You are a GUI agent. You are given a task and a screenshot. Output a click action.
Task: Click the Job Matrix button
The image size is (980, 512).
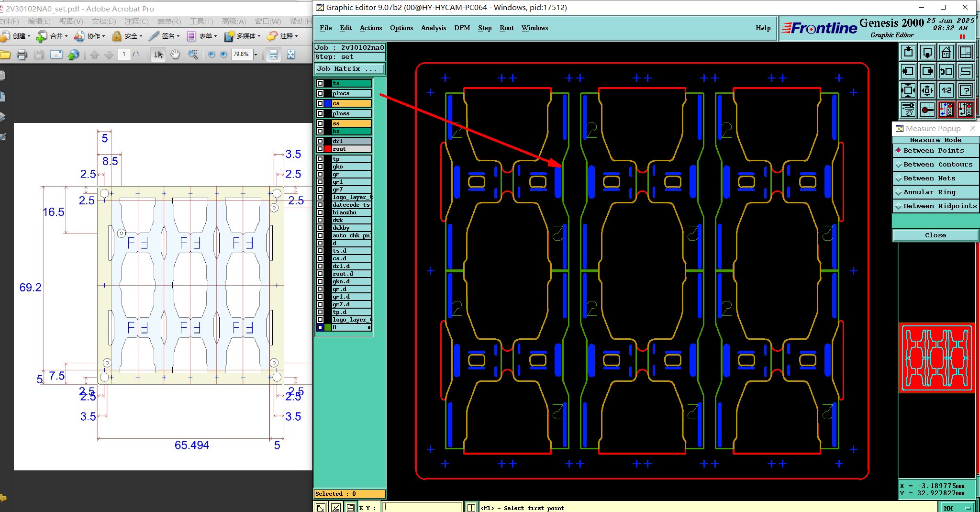click(x=349, y=69)
